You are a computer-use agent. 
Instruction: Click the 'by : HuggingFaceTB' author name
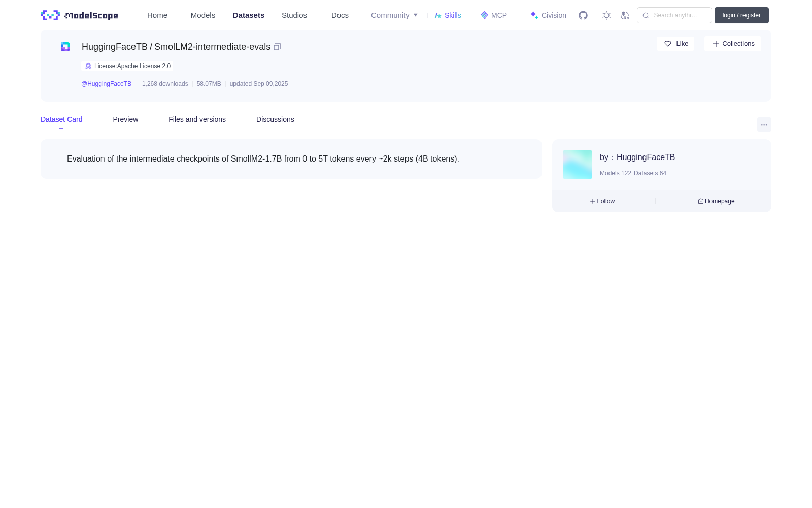pos(637,157)
